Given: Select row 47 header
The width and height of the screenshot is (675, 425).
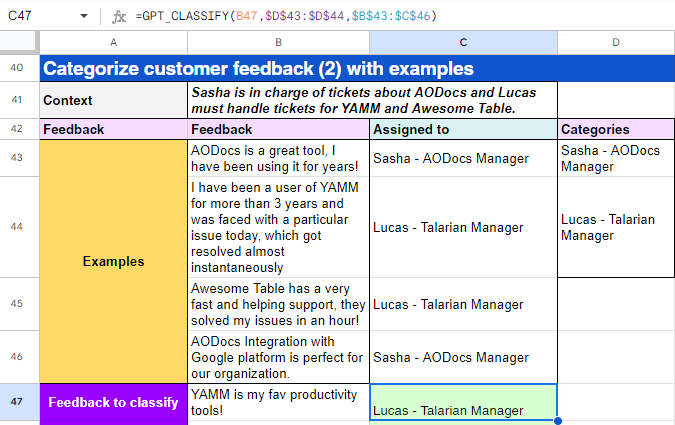Looking at the screenshot, I should click(19, 402).
